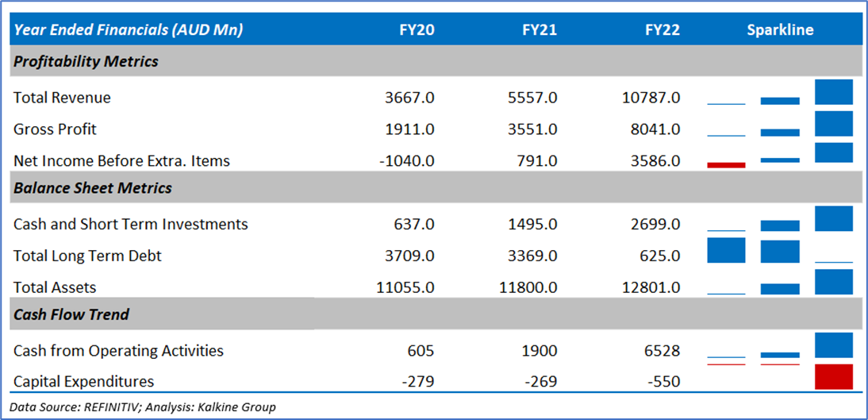
Task: Click the Profitability Metrics section header
Action: (x=86, y=61)
